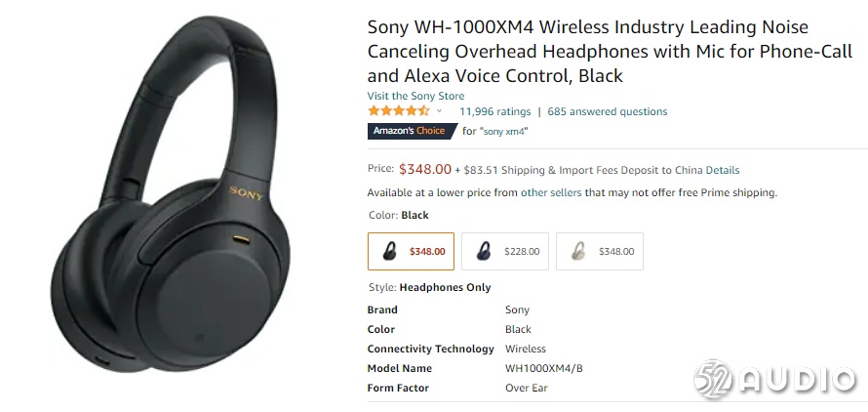The height and width of the screenshot is (412, 868).
Task: View the 685 answered questions link
Action: (608, 111)
